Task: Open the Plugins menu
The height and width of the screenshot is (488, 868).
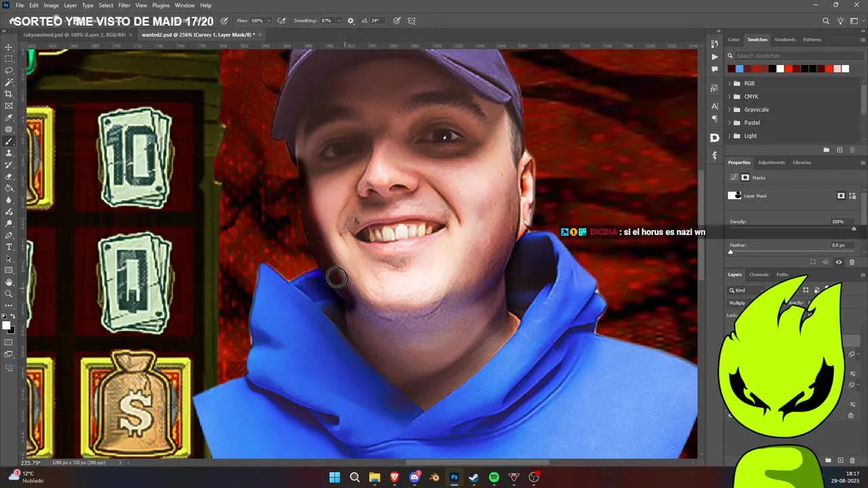Action: pos(161,5)
